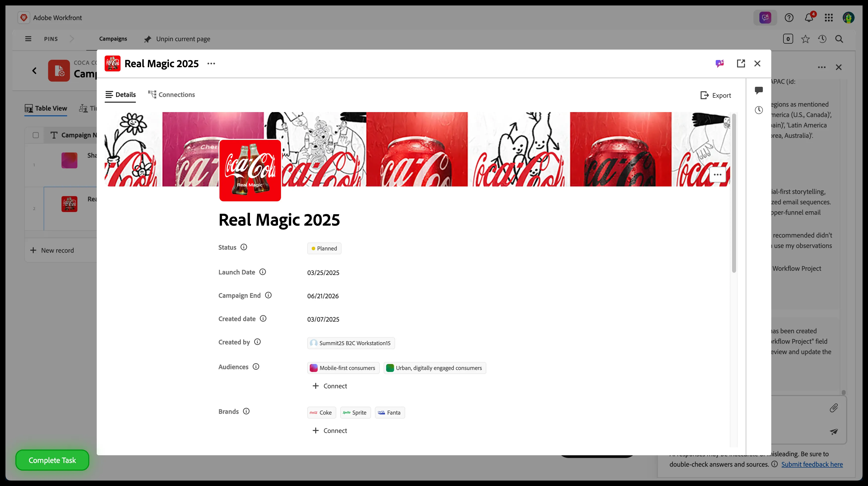Switch to the Connections tab
868x486 pixels.
tap(172, 95)
